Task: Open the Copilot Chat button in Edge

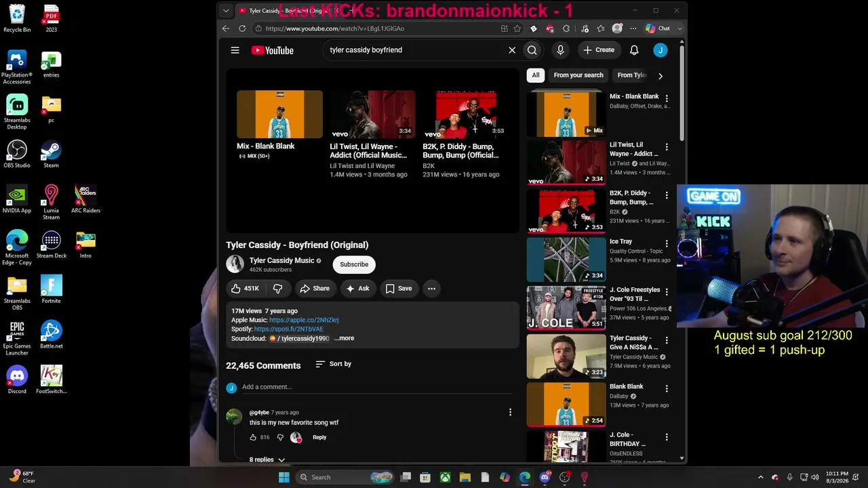Action: point(658,28)
